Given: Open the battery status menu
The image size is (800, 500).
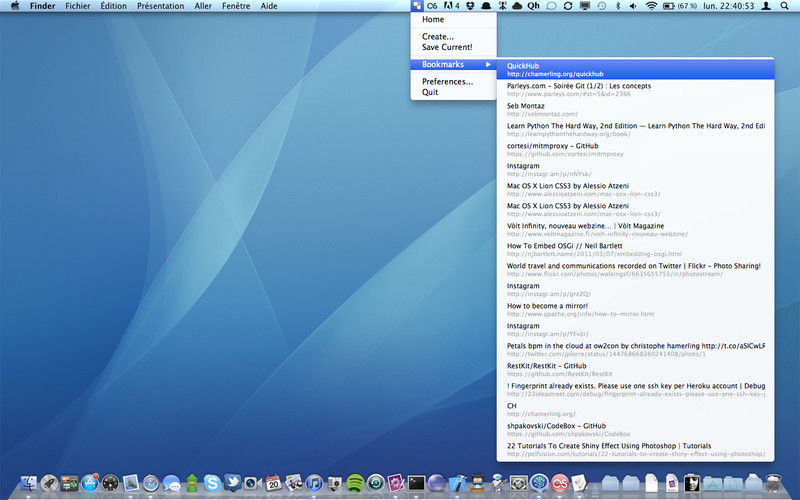Looking at the screenshot, I should click(x=680, y=6).
